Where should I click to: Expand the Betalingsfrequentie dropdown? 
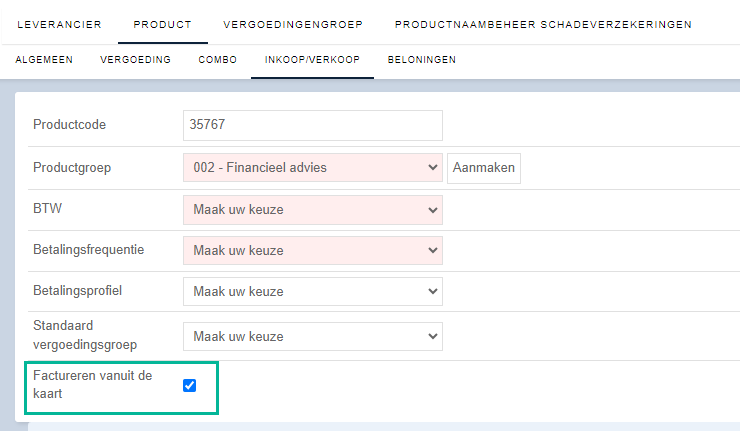click(x=313, y=250)
